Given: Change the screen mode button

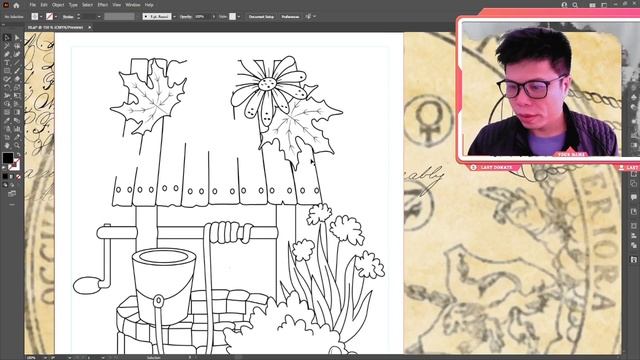Looking at the screenshot, I should [x=12, y=193].
